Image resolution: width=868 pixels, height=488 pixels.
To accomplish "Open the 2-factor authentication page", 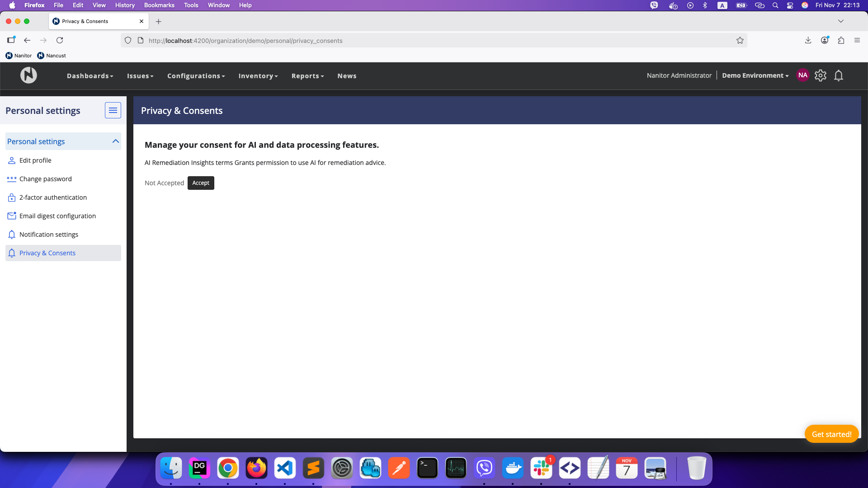I will click(x=53, y=197).
